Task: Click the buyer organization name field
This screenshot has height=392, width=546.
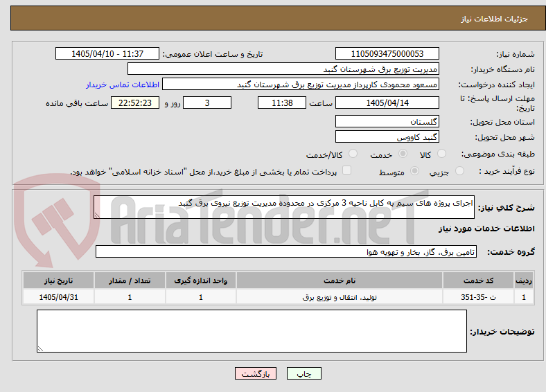Action: (x=283, y=69)
